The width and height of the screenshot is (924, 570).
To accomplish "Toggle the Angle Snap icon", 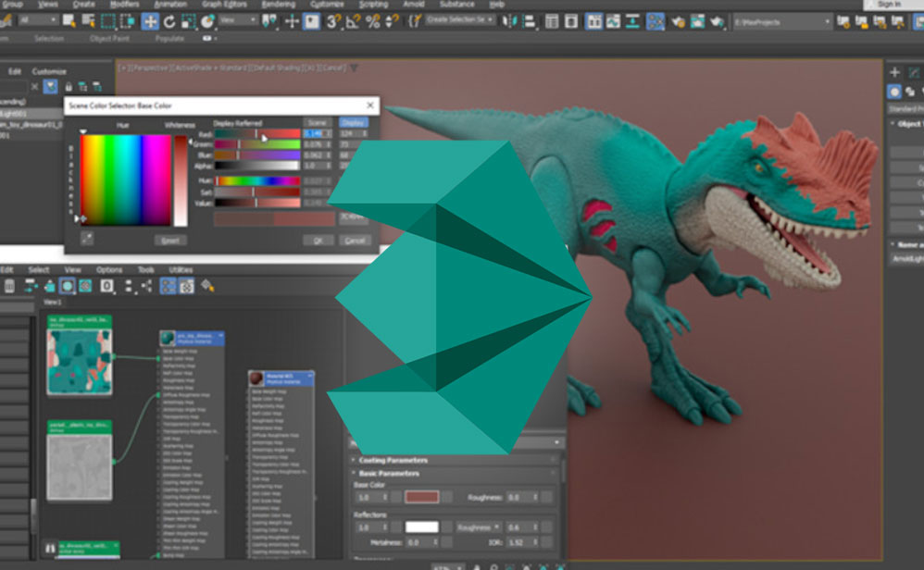I will [354, 20].
